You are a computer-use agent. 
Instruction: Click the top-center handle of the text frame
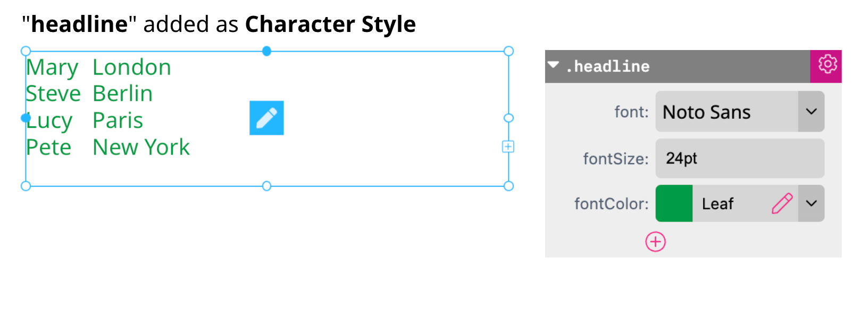[x=266, y=51]
